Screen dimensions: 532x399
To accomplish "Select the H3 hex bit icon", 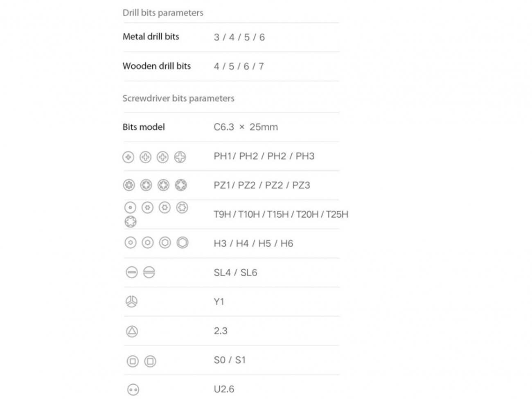I will tap(130, 243).
